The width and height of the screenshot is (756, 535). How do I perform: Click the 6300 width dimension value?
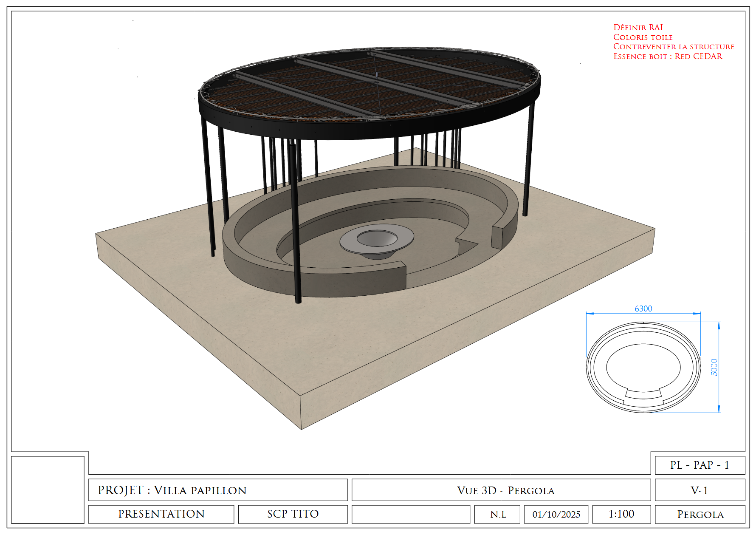tap(643, 309)
